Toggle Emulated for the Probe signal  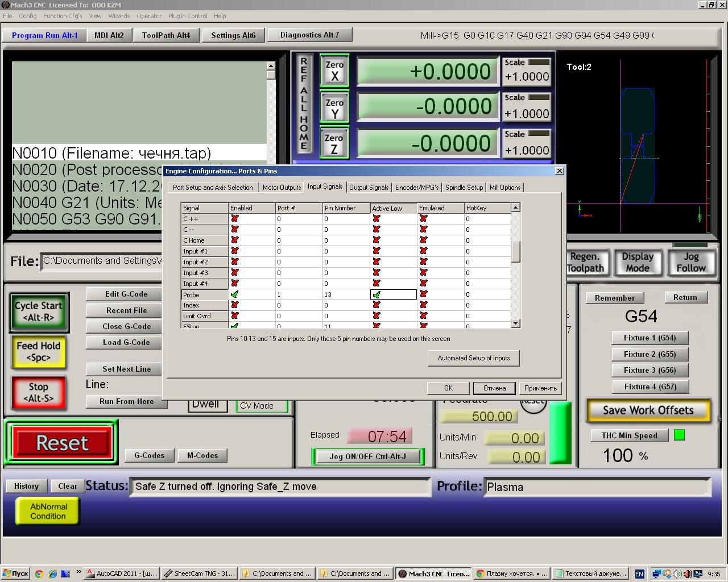[424, 294]
